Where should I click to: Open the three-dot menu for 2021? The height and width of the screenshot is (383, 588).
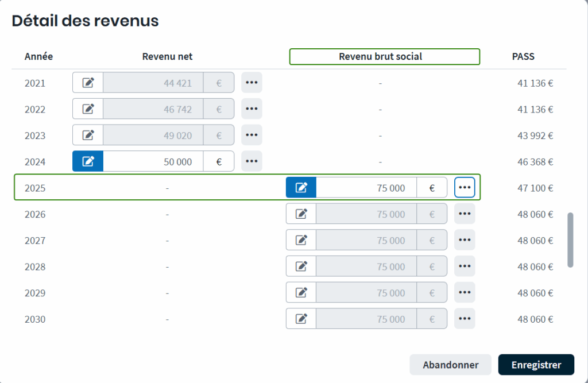[252, 83]
